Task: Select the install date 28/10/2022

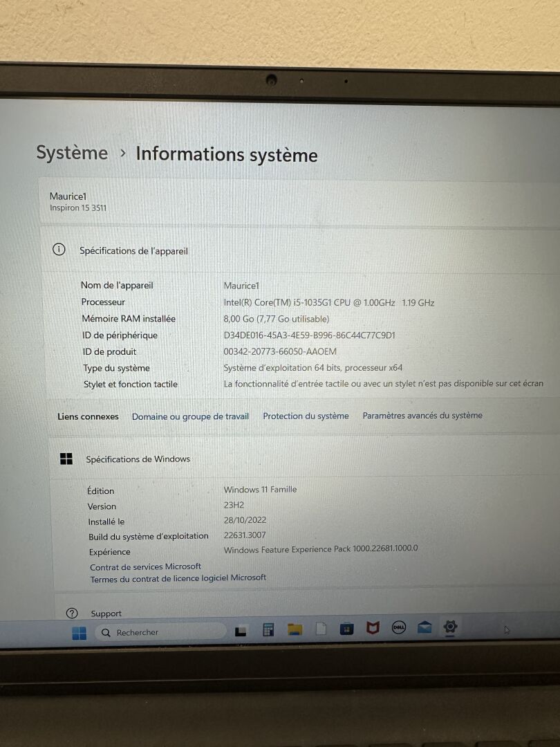Action: coord(245,520)
